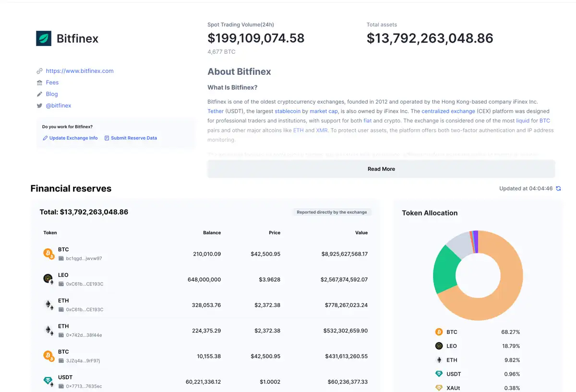Viewport: 576px width, 392px height.
Task: Click the LEO token icon in the table
Action: click(x=48, y=279)
